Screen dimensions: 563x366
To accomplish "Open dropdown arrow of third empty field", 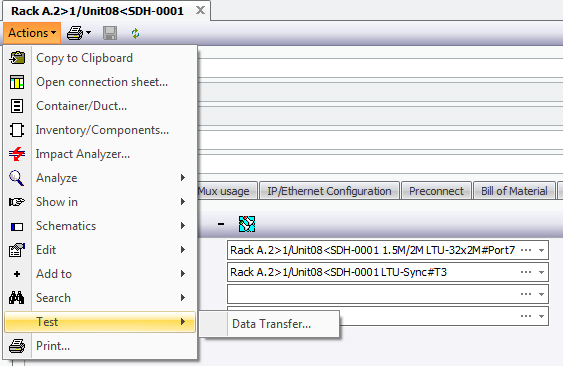I will point(541,294).
